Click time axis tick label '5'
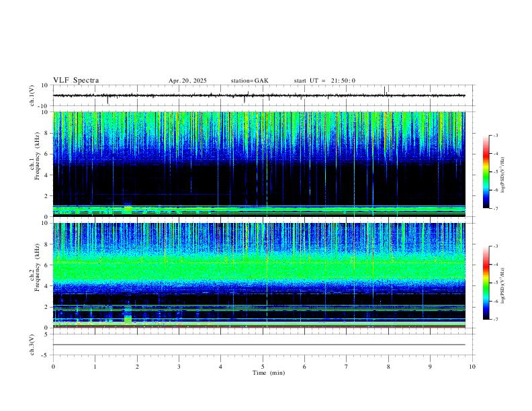532x411 pixels. [x=263, y=367]
